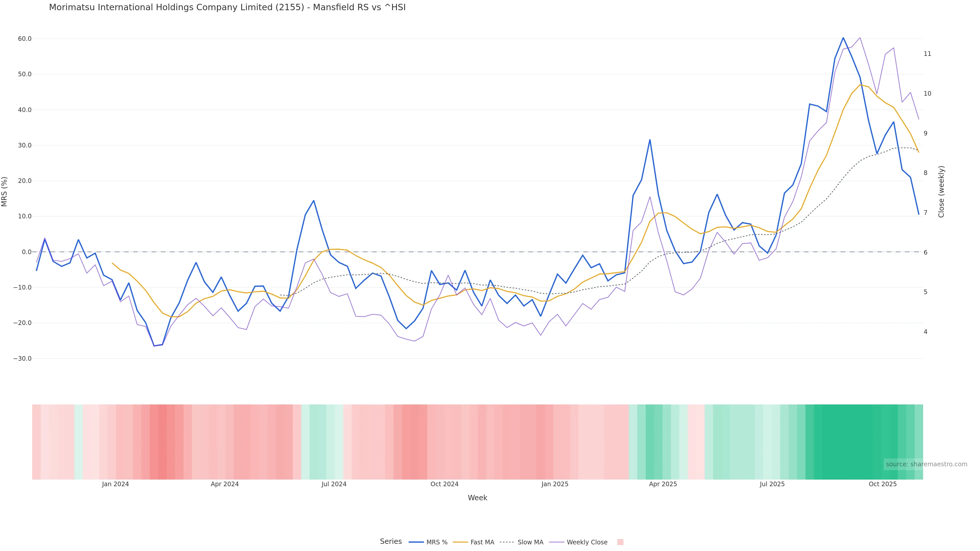This screenshot has width=980, height=551.
Task: Click the pink unnamed legend swatch
Action: (x=620, y=542)
